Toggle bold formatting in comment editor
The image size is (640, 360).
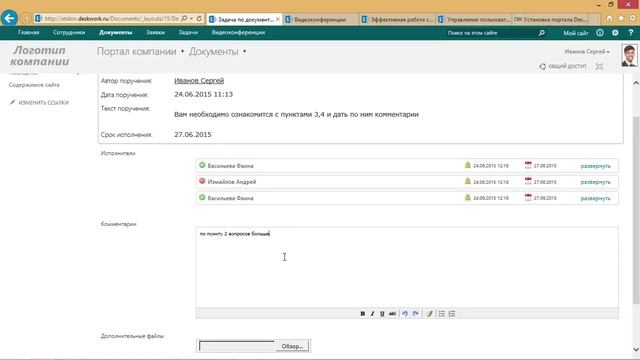(x=362, y=313)
